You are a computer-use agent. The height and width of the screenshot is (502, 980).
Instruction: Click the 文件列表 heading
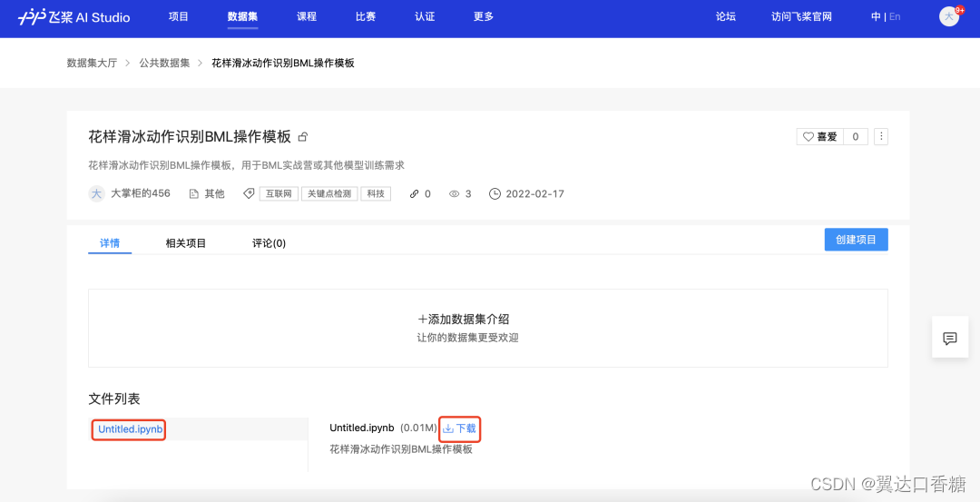[x=114, y=399]
